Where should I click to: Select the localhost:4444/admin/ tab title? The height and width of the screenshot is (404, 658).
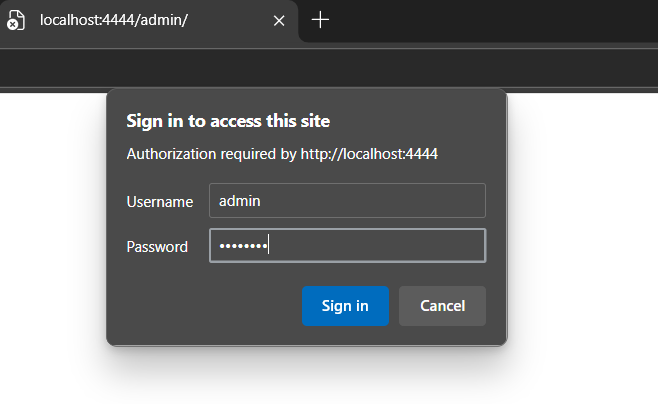(114, 20)
